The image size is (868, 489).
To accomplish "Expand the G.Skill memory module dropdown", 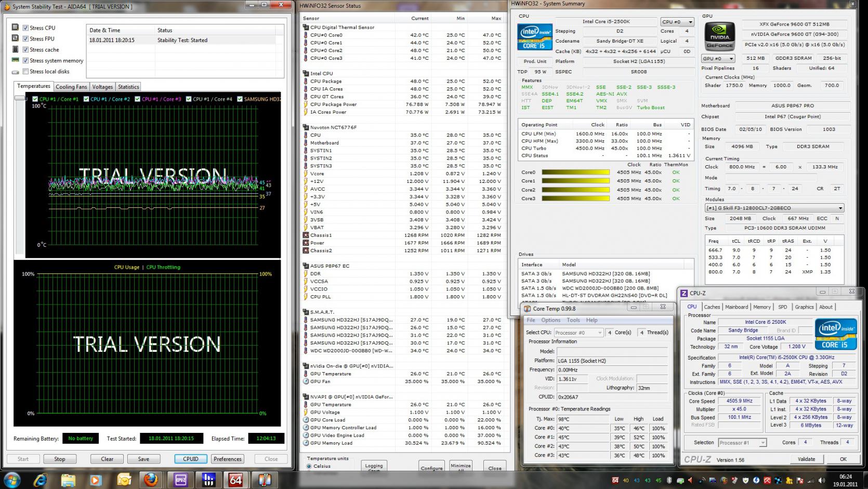I will pos(774,208).
